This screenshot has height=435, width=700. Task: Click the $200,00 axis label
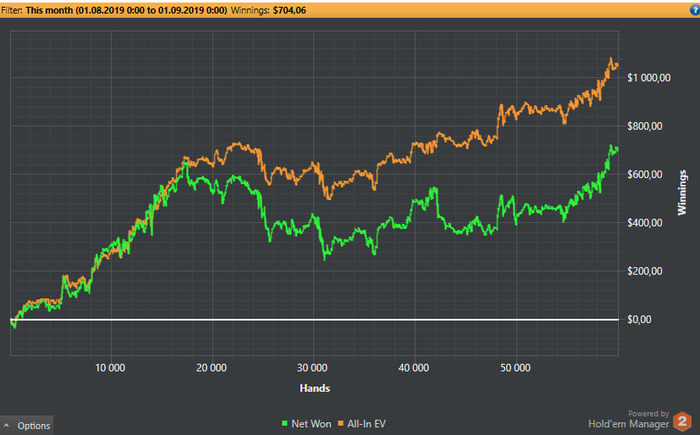click(x=645, y=271)
